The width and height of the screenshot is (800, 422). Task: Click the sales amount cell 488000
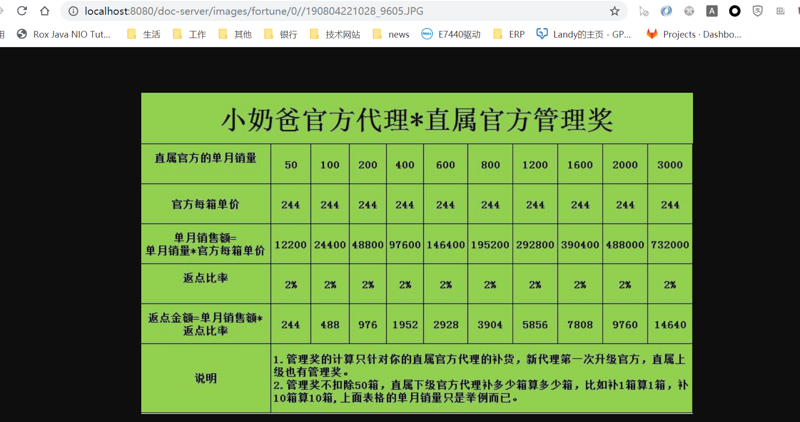[x=625, y=244]
